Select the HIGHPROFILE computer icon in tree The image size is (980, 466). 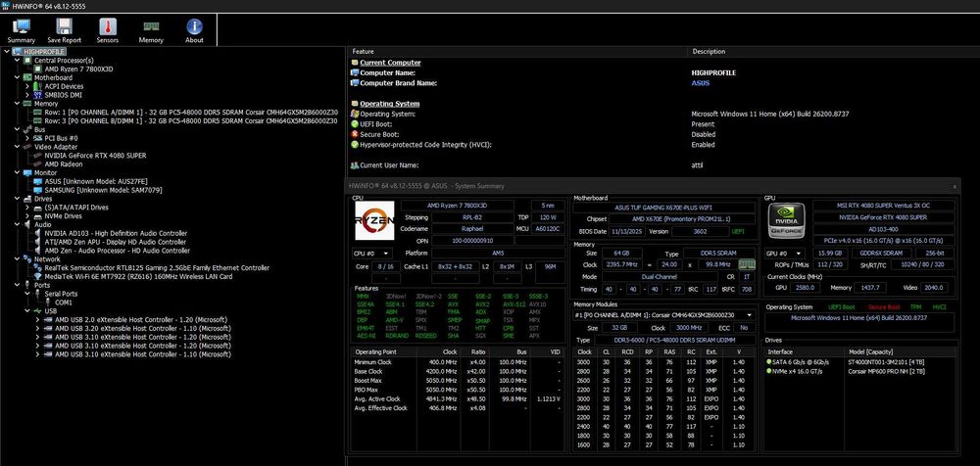click(x=18, y=51)
